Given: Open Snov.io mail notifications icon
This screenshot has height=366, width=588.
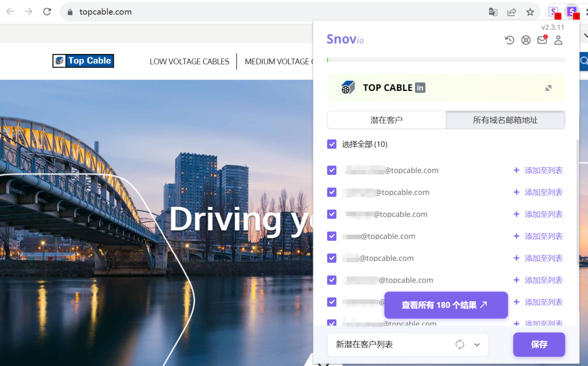Looking at the screenshot, I should click(x=542, y=39).
